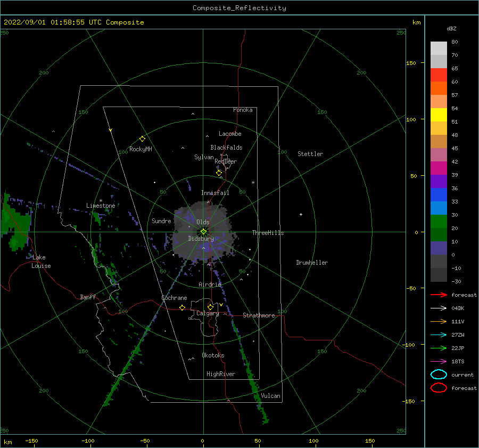Click the orange 57–60 dBZ color band
The image size is (479, 448).
[439, 88]
